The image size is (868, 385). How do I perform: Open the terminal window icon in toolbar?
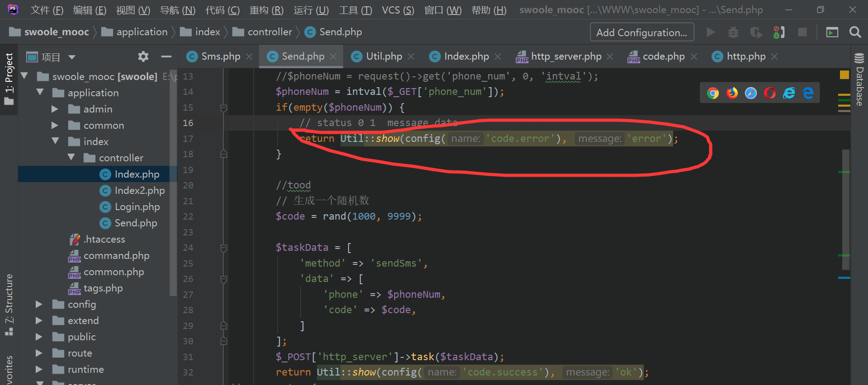click(832, 32)
